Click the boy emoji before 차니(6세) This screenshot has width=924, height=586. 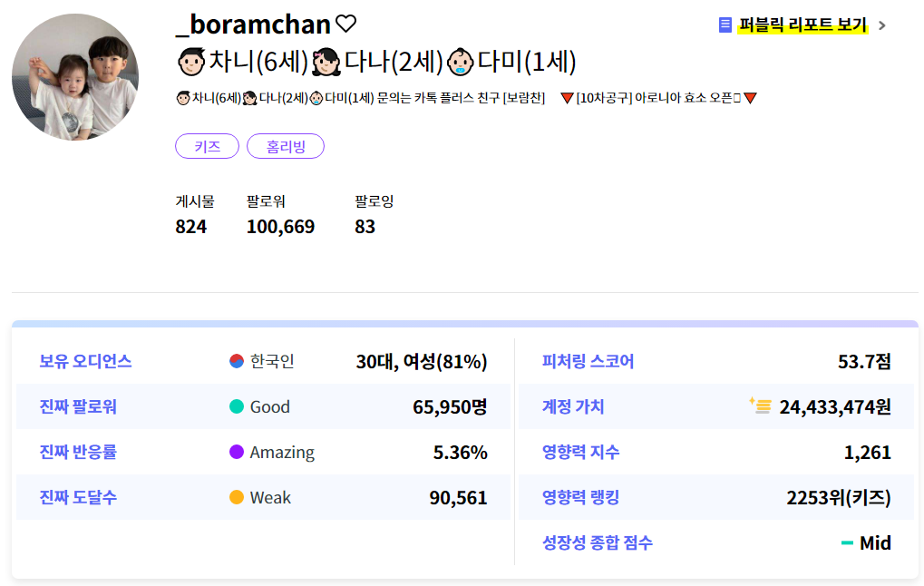190,63
